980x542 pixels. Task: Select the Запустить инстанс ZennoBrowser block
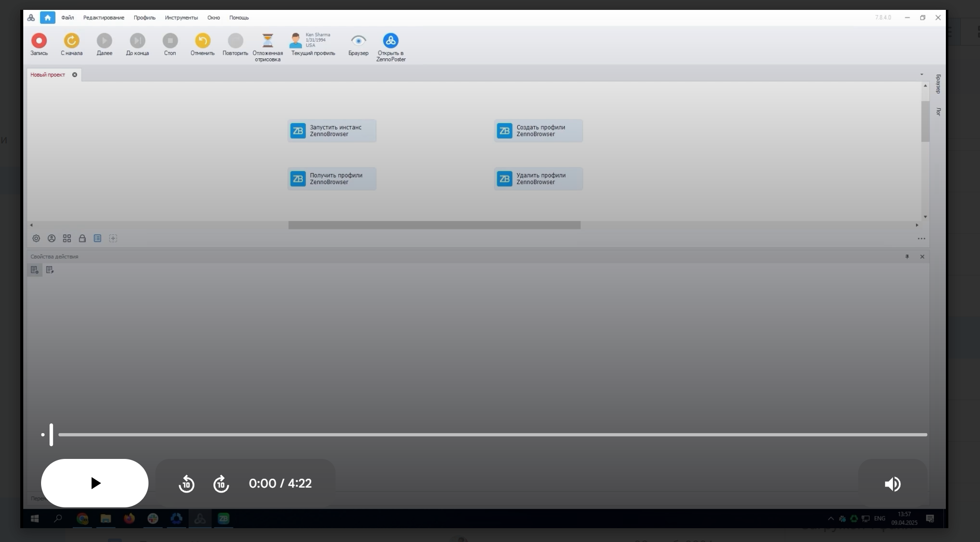point(332,131)
